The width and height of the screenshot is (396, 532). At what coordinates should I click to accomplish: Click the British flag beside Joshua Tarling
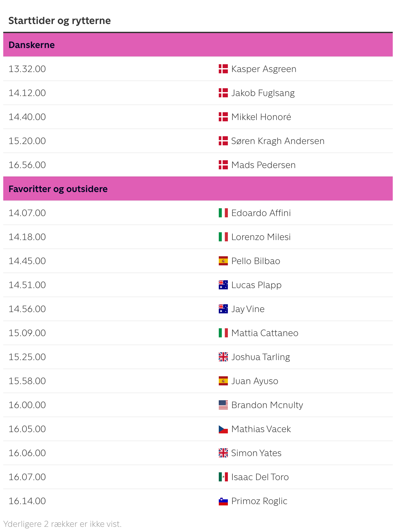pyautogui.click(x=223, y=357)
